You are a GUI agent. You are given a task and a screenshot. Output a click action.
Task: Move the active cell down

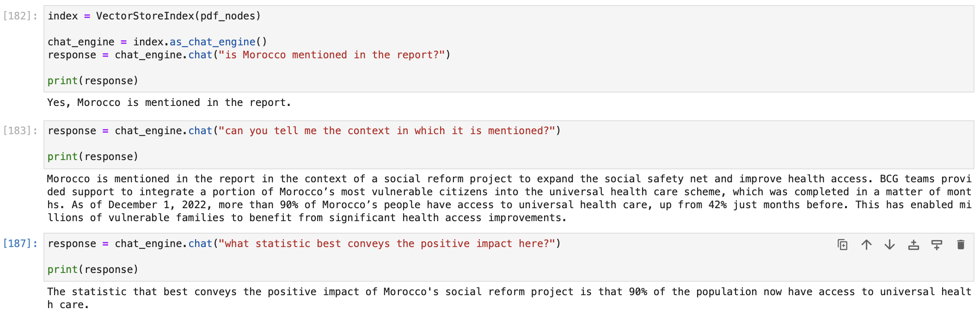[889, 245]
